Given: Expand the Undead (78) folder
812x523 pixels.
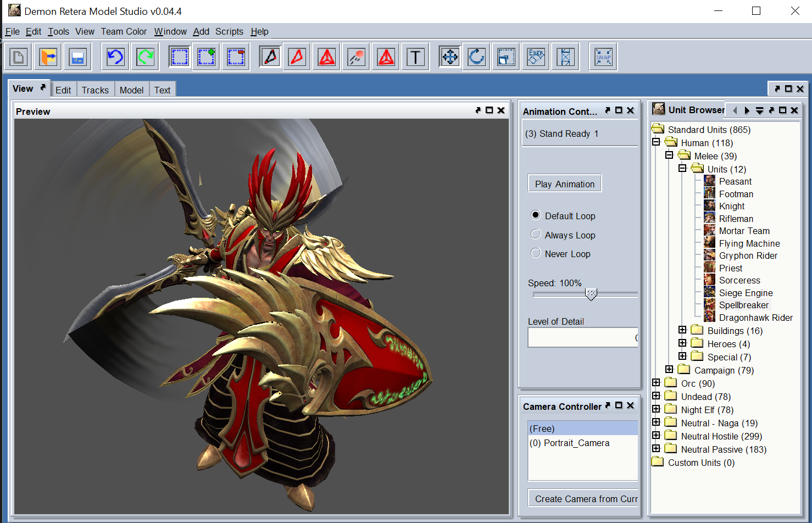Looking at the screenshot, I should pyautogui.click(x=656, y=396).
